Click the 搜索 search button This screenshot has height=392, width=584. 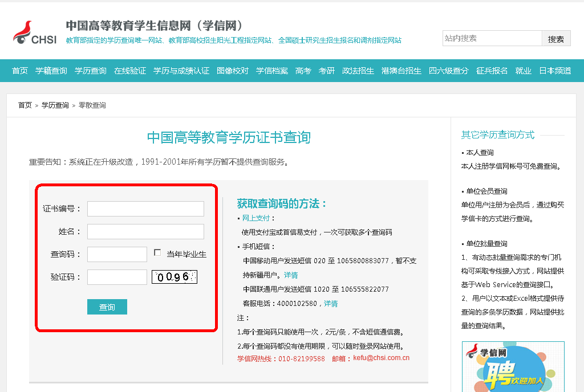pyautogui.click(x=555, y=39)
